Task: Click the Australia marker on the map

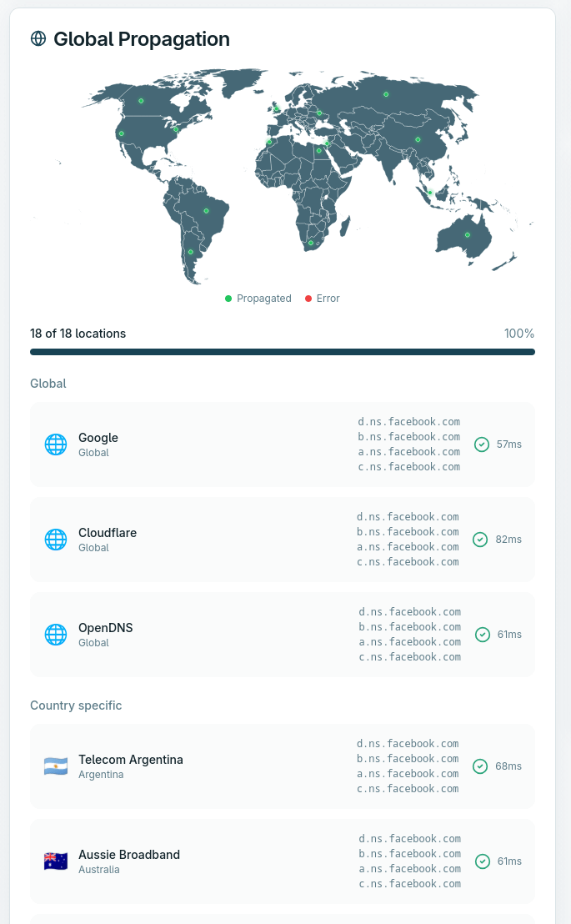Action: (468, 235)
